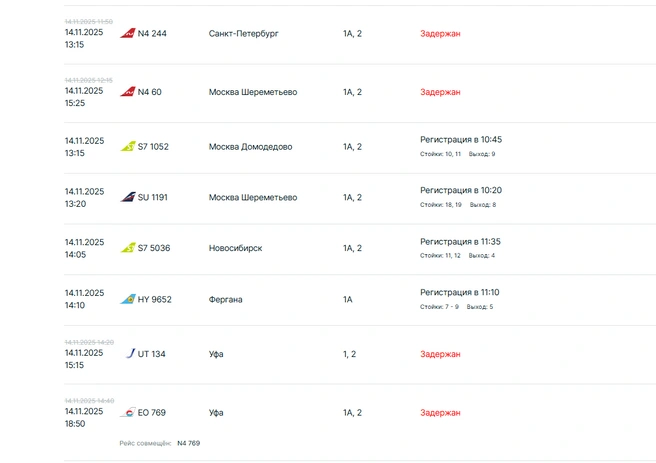Click the UTair logo beside UT 134

[131, 353]
